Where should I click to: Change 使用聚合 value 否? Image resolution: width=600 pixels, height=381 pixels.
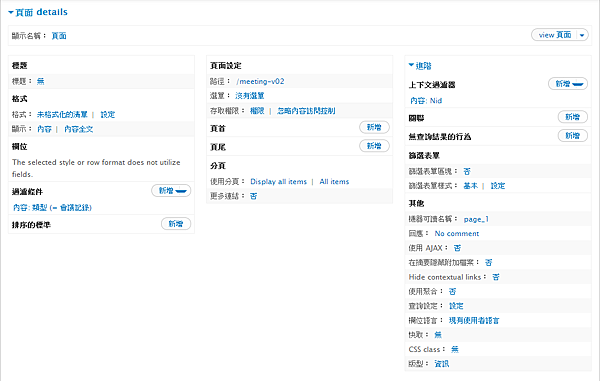click(x=452, y=291)
